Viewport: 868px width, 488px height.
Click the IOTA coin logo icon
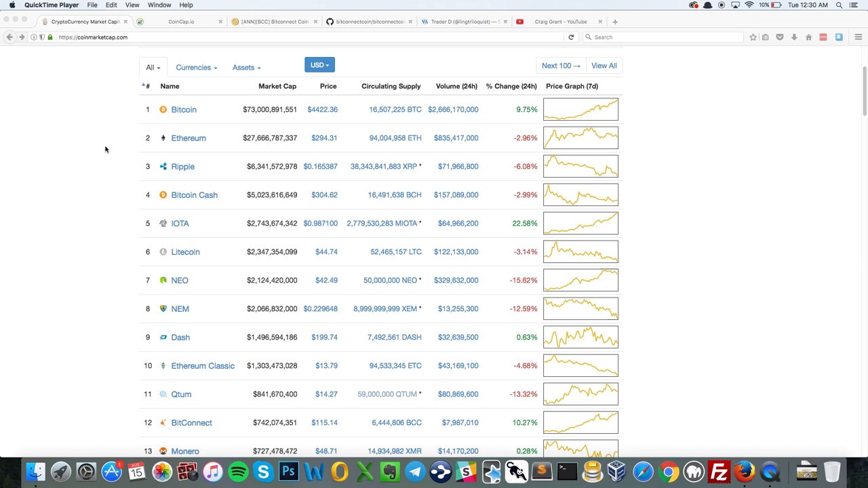[x=163, y=223]
